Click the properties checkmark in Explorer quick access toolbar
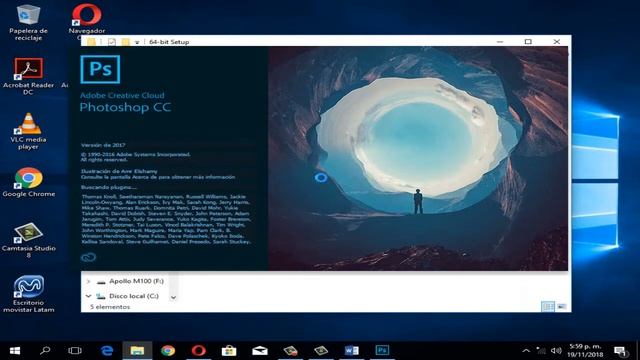The image size is (640, 360). [111, 42]
